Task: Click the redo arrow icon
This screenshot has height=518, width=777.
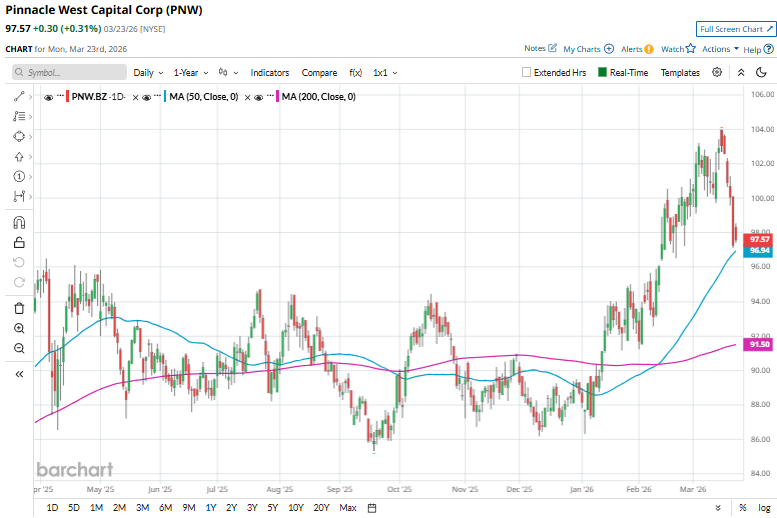Action: click(x=19, y=282)
